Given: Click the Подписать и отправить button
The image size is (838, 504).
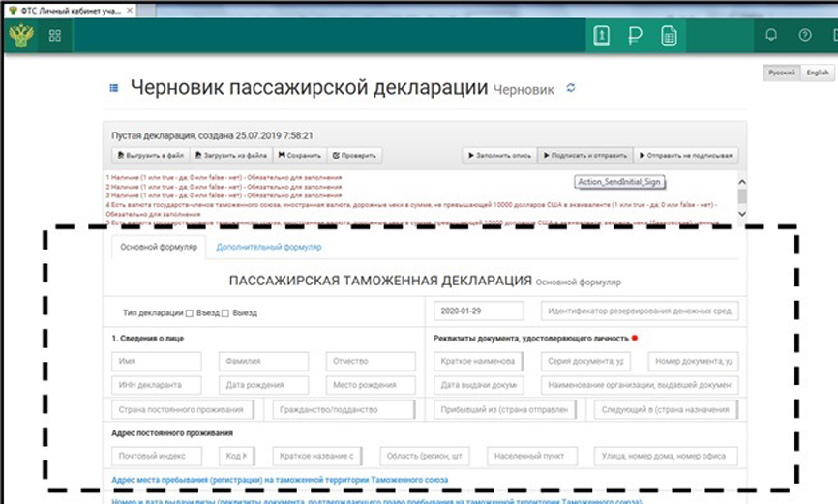Looking at the screenshot, I should tap(584, 155).
